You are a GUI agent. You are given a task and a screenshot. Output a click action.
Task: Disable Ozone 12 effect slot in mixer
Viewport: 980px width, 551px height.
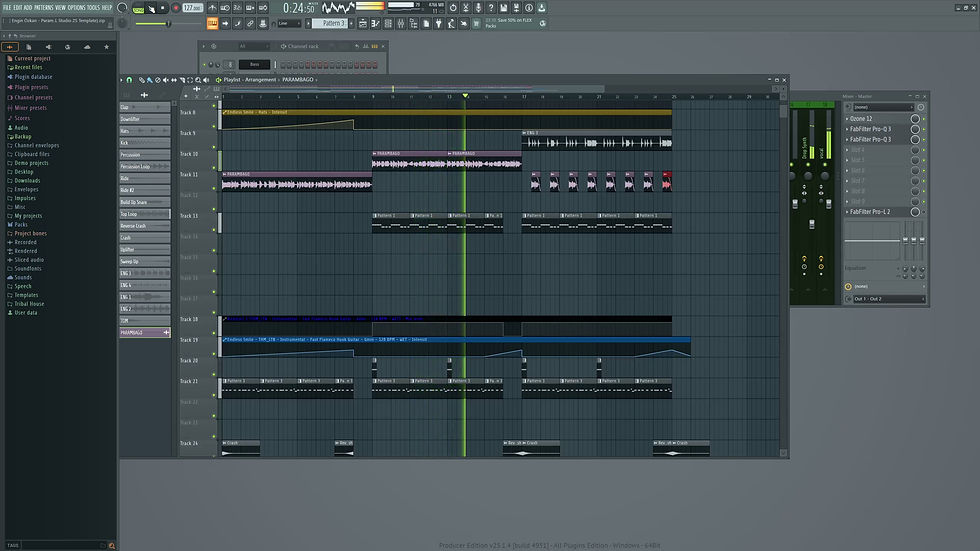[924, 119]
